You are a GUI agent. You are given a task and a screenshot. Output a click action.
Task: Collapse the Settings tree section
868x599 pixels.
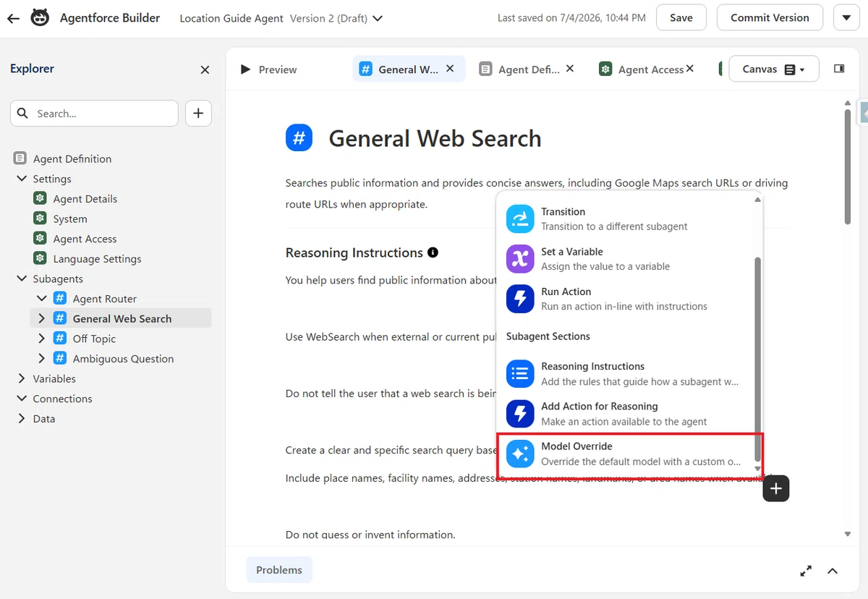22,179
